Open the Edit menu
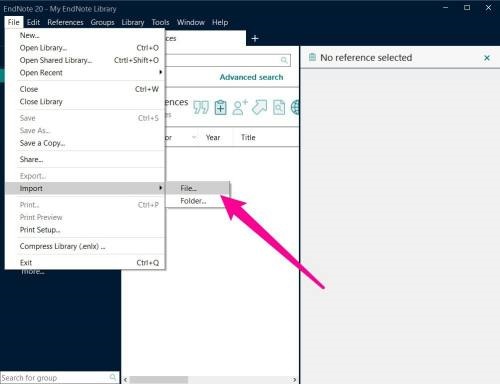Image resolution: width=500 pixels, height=384 pixels. pos(33,22)
